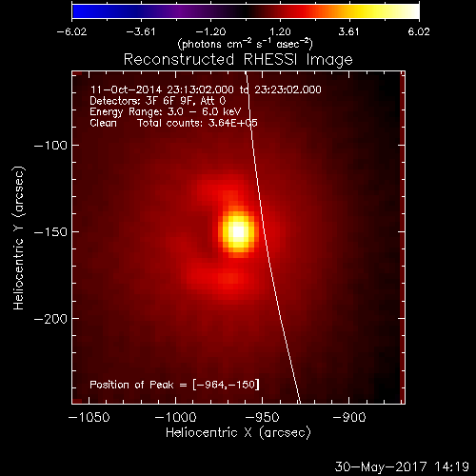Click the x-axis tick label -1050
This screenshot has width=476, height=476.
(x=89, y=417)
